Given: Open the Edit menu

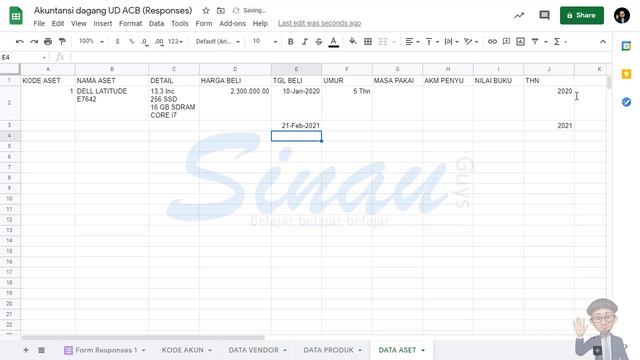Looking at the screenshot, I should (x=58, y=24).
